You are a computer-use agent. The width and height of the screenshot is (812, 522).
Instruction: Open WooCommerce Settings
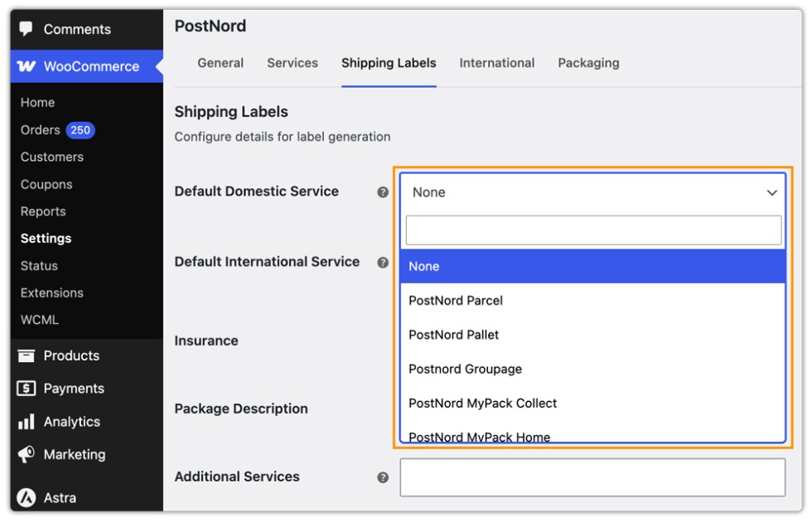click(46, 239)
